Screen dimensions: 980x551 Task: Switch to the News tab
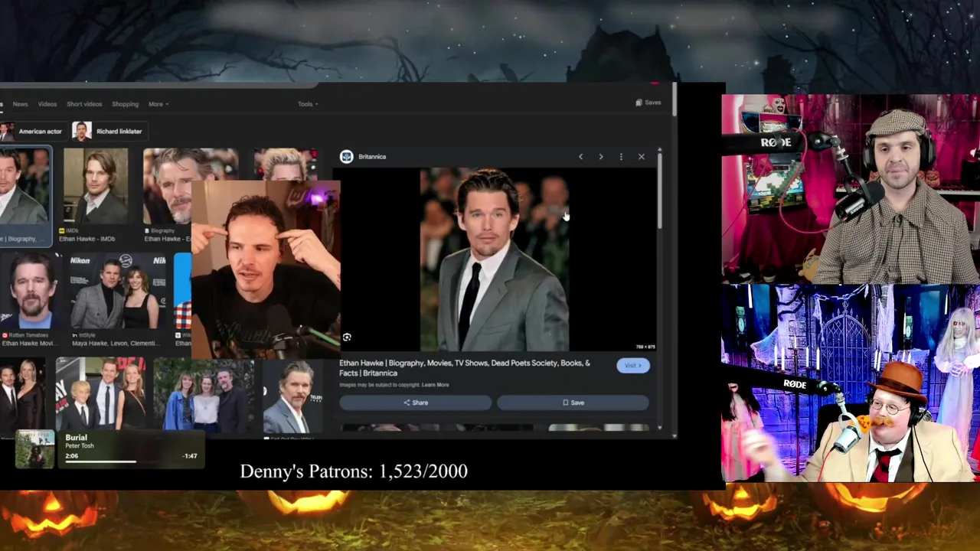click(x=20, y=104)
